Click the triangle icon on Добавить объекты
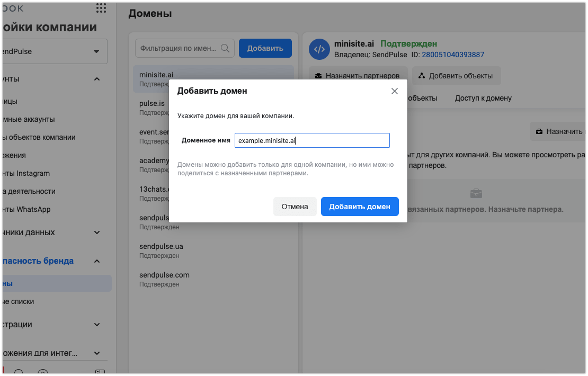588x376 pixels. click(x=422, y=76)
